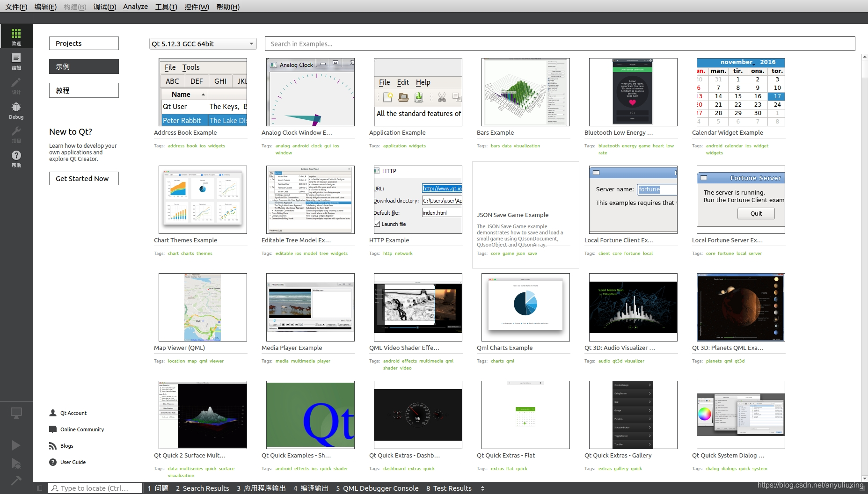Click the Search in Examples field
Image resolution: width=868 pixels, height=494 pixels.
tap(560, 44)
